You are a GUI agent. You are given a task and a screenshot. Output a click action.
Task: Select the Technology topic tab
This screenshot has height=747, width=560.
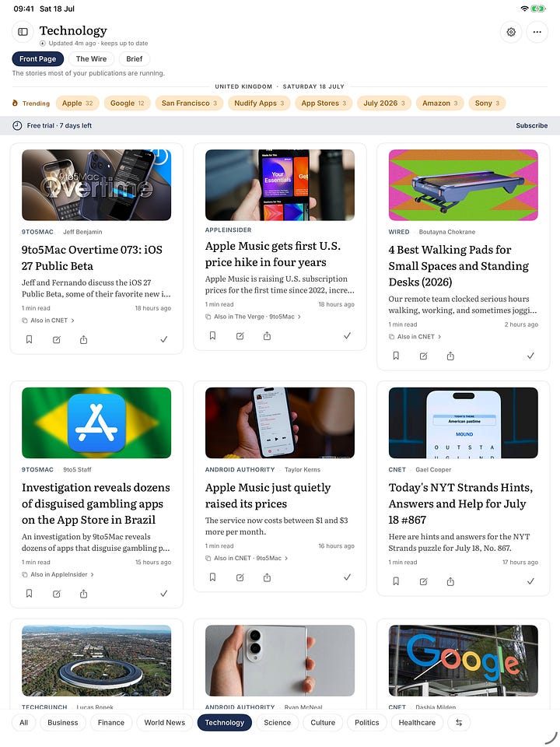coord(224,722)
